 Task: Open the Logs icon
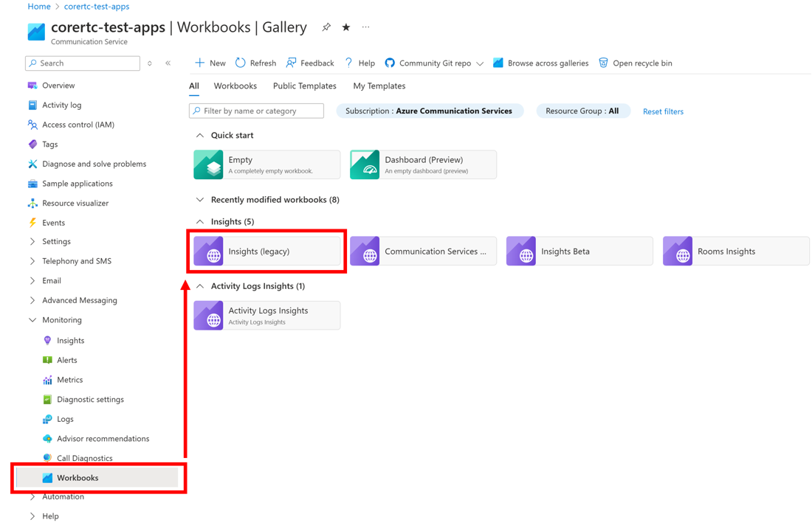(48, 419)
